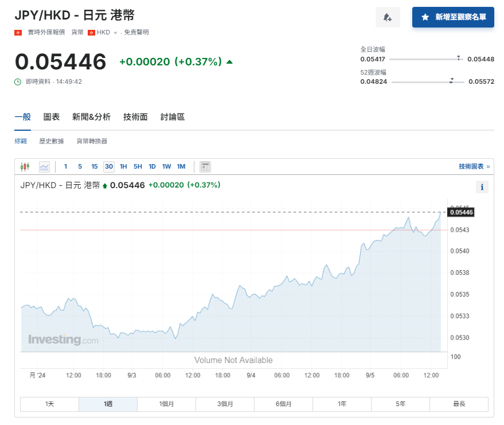Switch to the 技術面 tab

pyautogui.click(x=135, y=117)
